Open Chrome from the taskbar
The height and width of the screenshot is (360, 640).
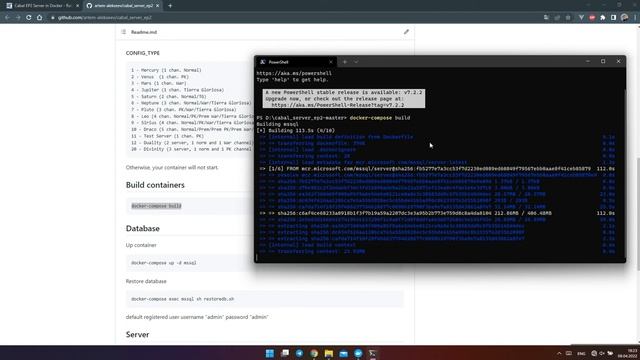[314, 353]
